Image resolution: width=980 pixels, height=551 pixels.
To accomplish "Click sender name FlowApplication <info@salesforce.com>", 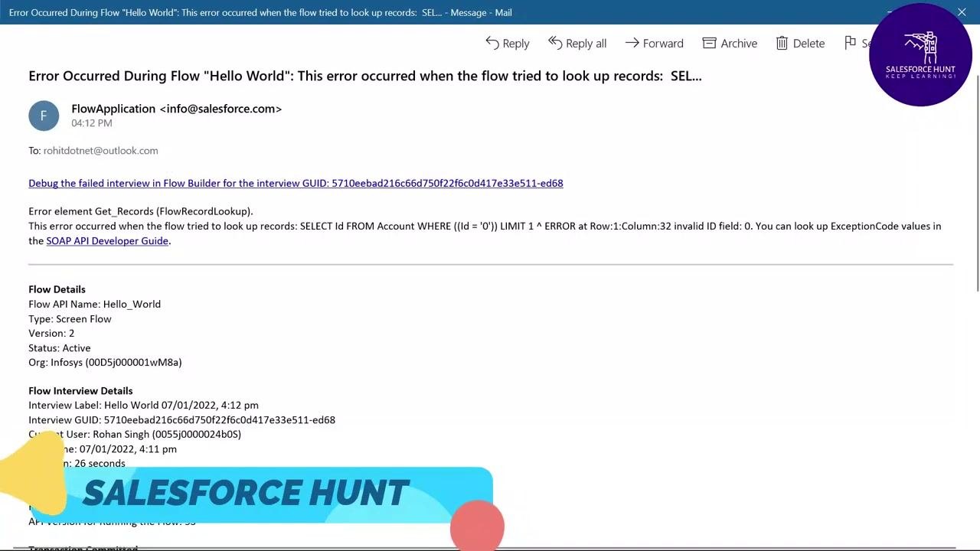I will (x=176, y=109).
